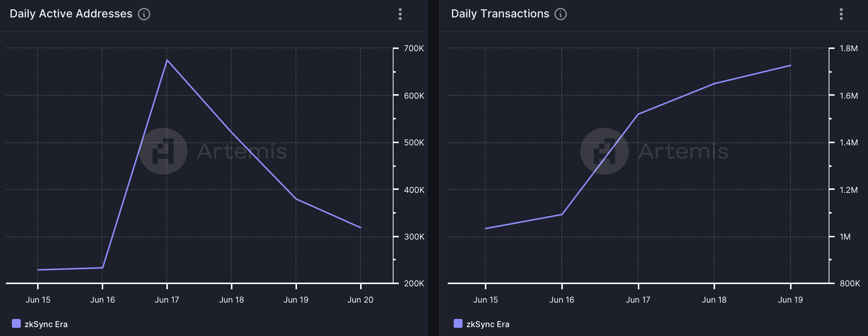Click Jun 20 axis label in Active Addresses chart
Viewport: 868px width, 336px height.
[360, 300]
